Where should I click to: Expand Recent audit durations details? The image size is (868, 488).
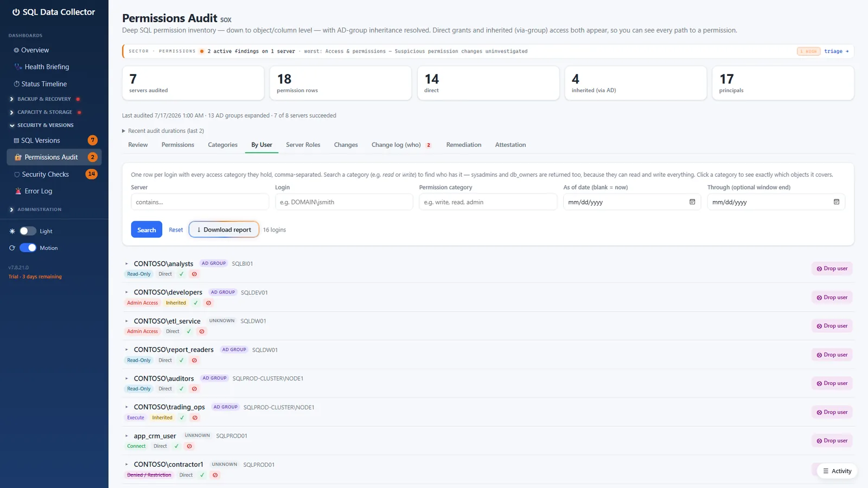click(163, 131)
